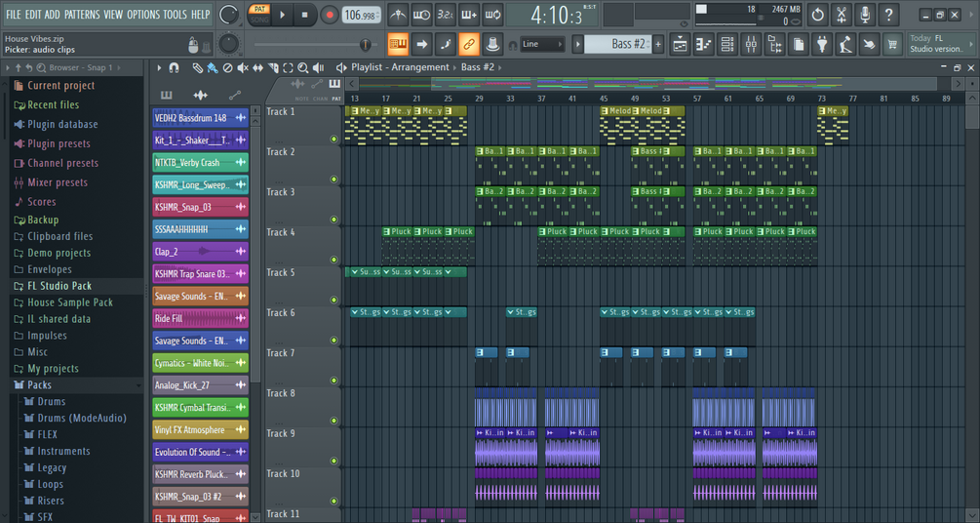Adjust the main volume knob
Viewport: 980px width, 523px height.
(x=229, y=15)
